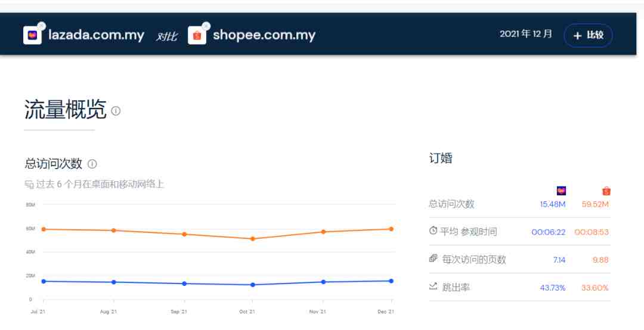Click the bounce rate icon beside 跳出率
The width and height of the screenshot is (644, 330).
[x=434, y=287]
